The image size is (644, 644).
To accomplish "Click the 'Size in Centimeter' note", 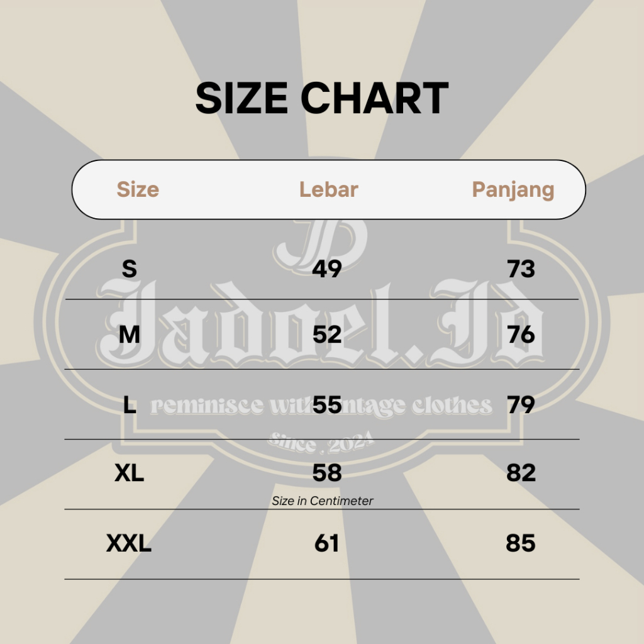I will [x=322, y=501].
